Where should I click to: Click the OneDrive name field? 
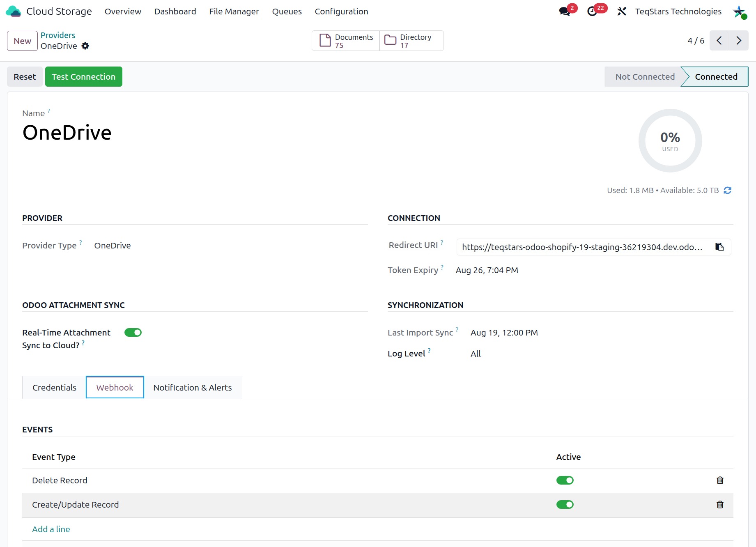[x=67, y=133]
